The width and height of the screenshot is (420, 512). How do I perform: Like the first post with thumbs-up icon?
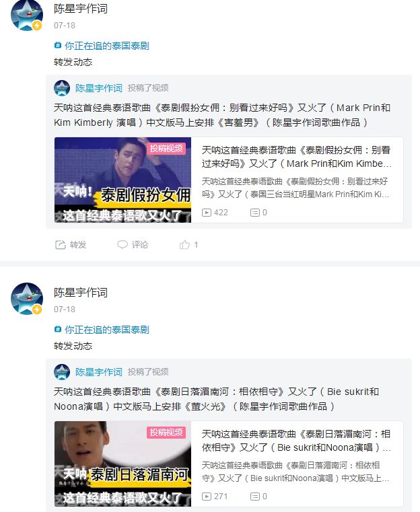[184, 245]
